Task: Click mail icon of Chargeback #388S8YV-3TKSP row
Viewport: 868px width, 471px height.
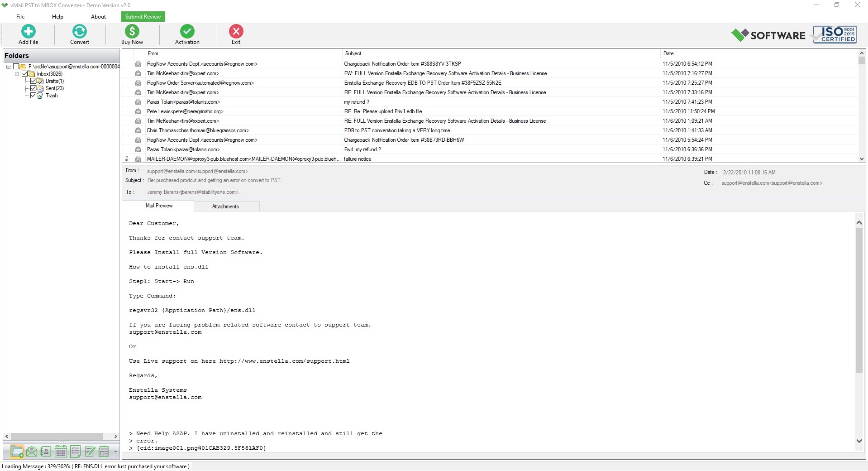Action: 138,64
